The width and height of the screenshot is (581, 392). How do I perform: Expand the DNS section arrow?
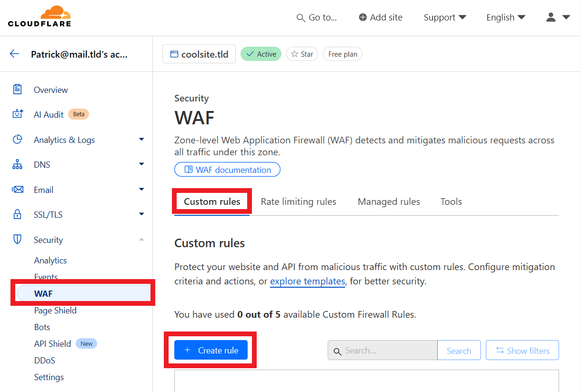click(141, 164)
